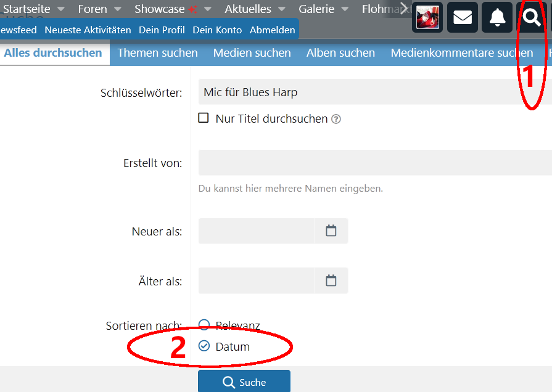The height and width of the screenshot is (392, 552).
Task: Open the search magnifier in the top bar
Action: [x=531, y=17]
